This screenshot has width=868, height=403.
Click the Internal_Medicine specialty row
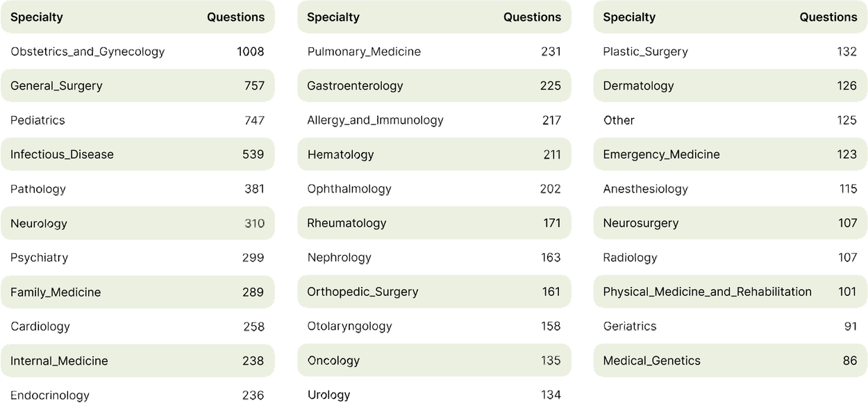(137, 361)
